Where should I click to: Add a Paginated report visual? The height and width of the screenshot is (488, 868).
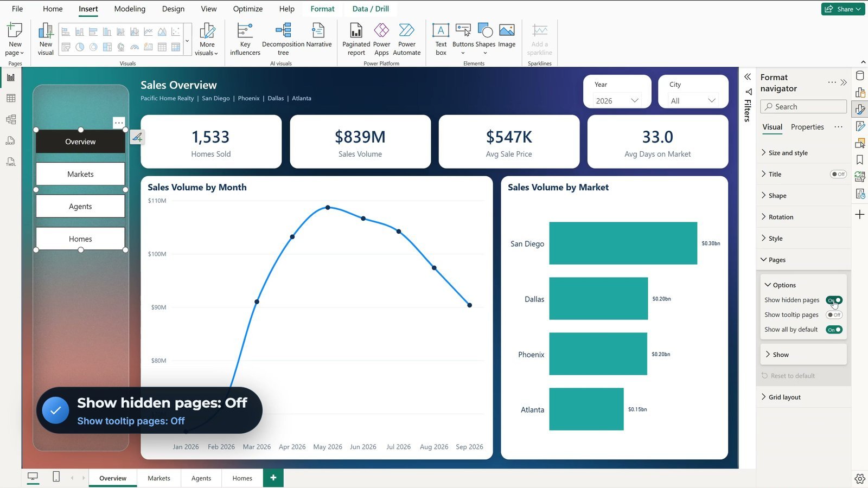click(x=356, y=39)
